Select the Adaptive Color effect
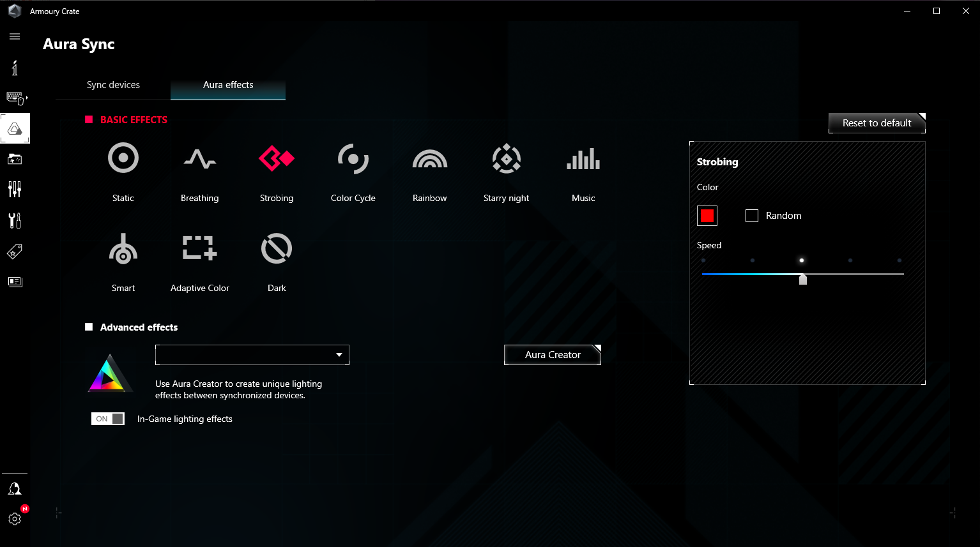The height and width of the screenshot is (547, 980). click(199, 262)
